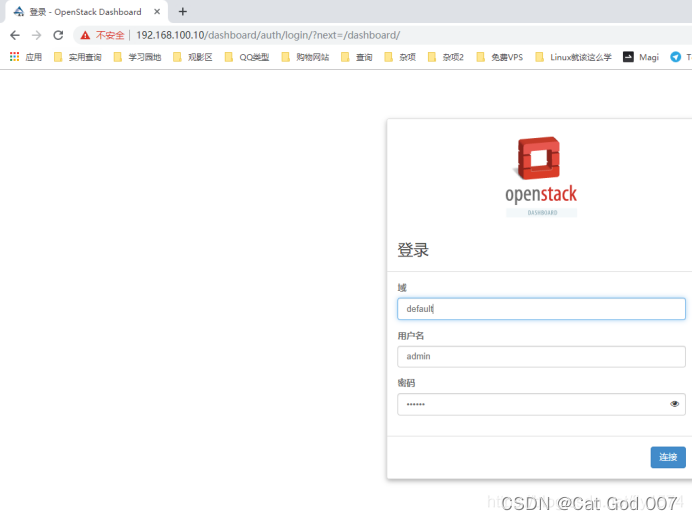The width and height of the screenshot is (693, 520).
Task: Click the OpenStack logo
Action: [x=541, y=177]
